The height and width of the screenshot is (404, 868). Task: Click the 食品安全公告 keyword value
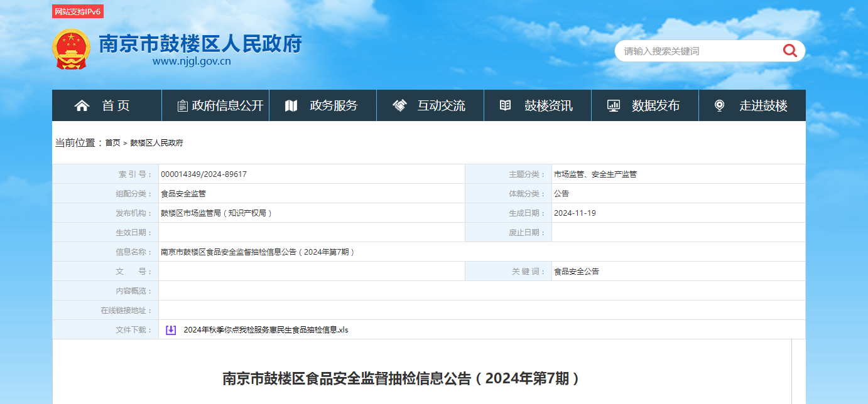(x=577, y=272)
